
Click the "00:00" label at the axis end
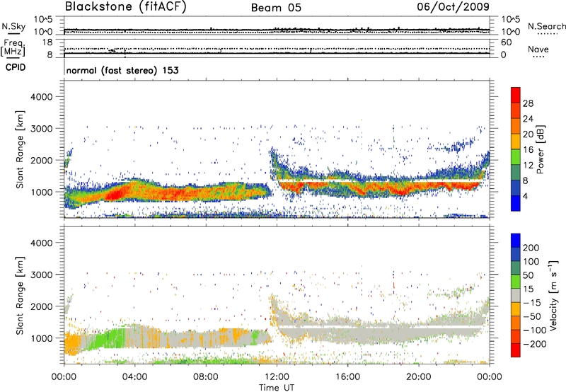[490, 377]
